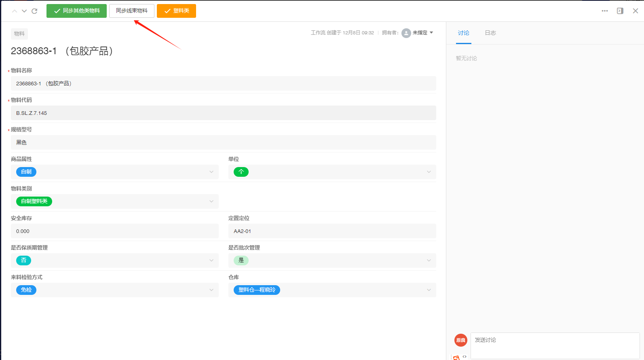The width and height of the screenshot is (644, 360).
Task: Expand the 单位 dropdown
Action: 429,172
